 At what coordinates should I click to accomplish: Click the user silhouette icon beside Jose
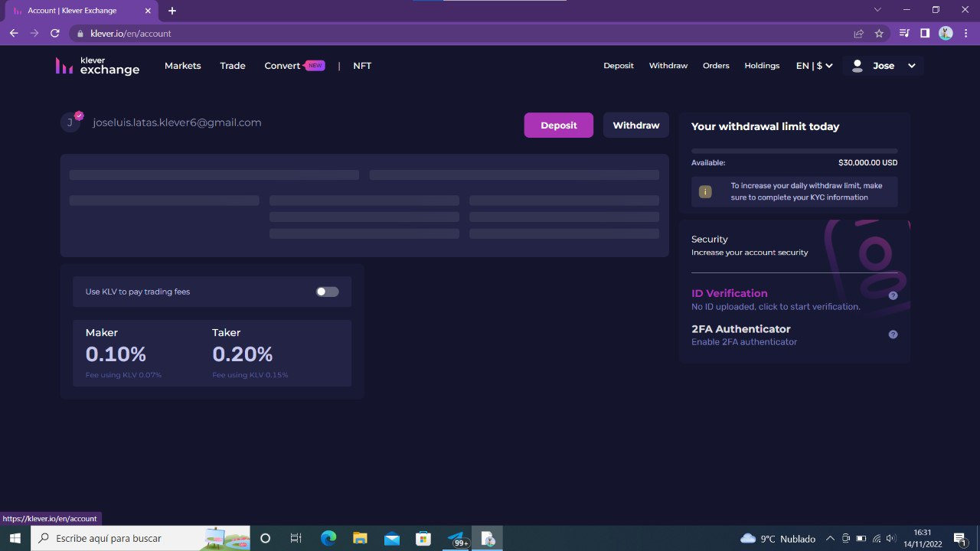tap(857, 66)
